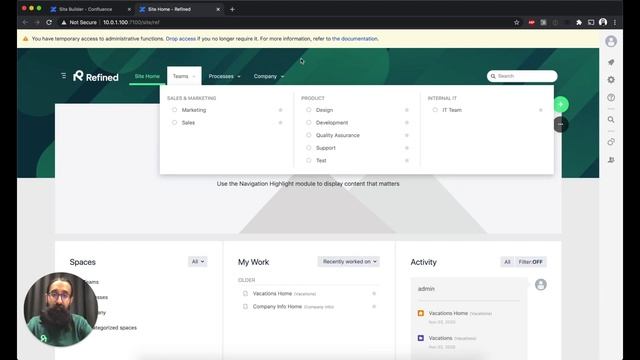The height and width of the screenshot is (360, 640).
Task: Open the browser extensions puzzle icon
Action: tap(579, 22)
